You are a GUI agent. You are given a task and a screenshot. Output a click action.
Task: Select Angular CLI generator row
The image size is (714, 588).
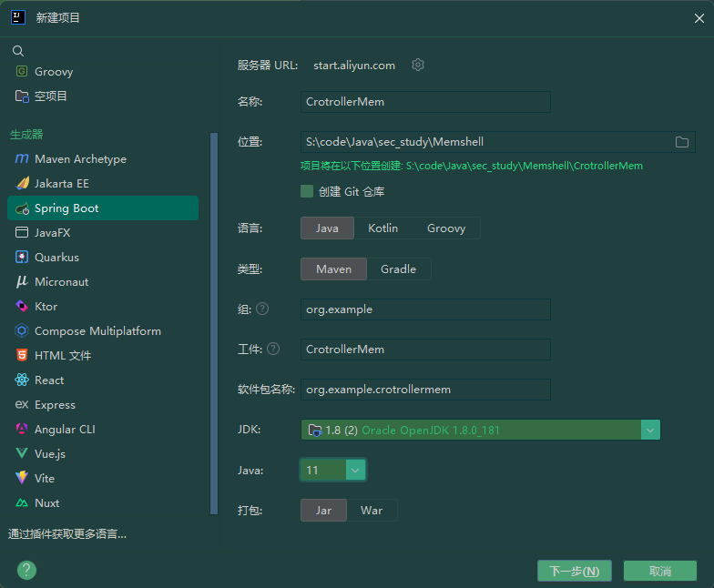coord(103,430)
